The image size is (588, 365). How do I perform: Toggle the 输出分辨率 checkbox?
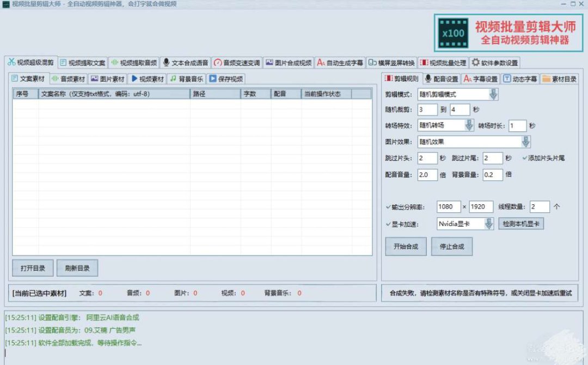(388, 207)
